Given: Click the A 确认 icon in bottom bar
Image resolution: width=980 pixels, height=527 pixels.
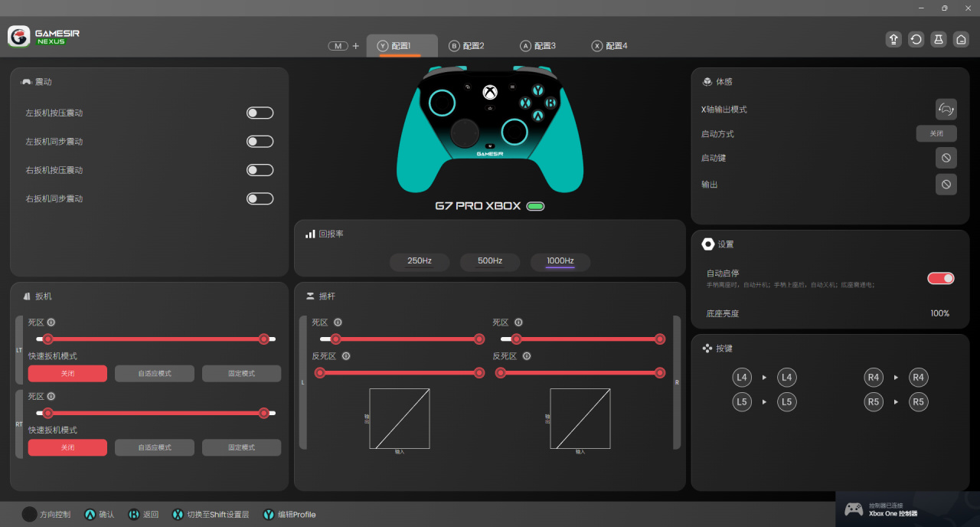Looking at the screenshot, I should (x=90, y=515).
